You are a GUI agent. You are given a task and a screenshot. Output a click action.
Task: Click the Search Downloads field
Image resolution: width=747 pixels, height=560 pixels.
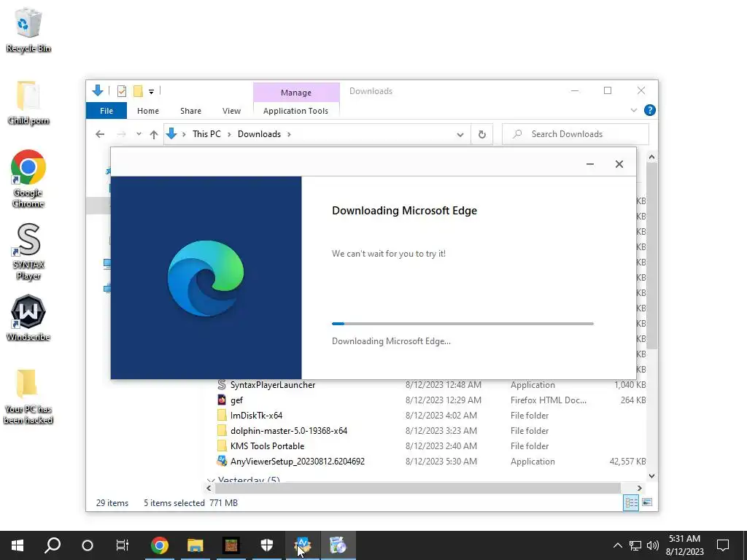tap(576, 134)
